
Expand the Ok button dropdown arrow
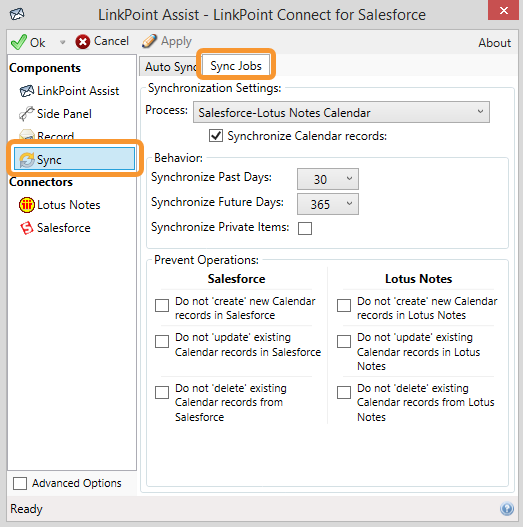click(62, 42)
